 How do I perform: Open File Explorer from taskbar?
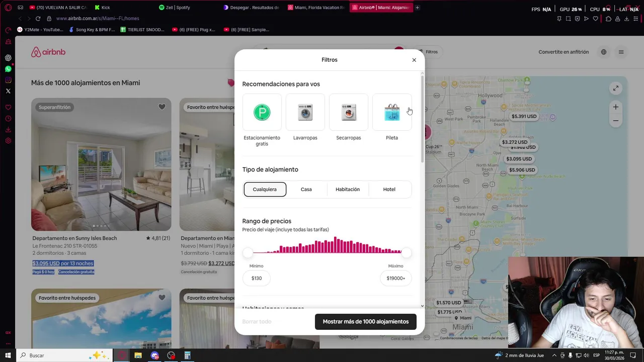pyautogui.click(x=138, y=355)
